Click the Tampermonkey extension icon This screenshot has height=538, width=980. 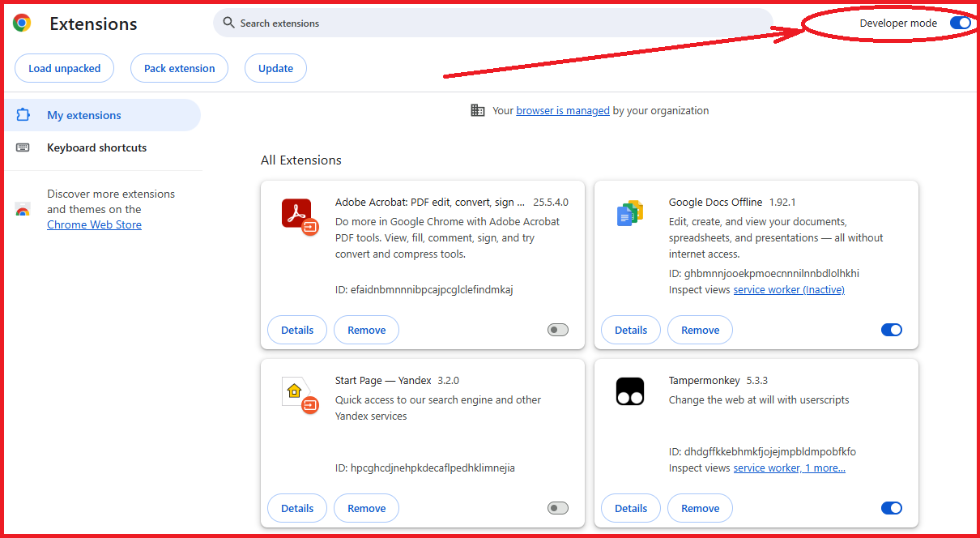tap(630, 391)
